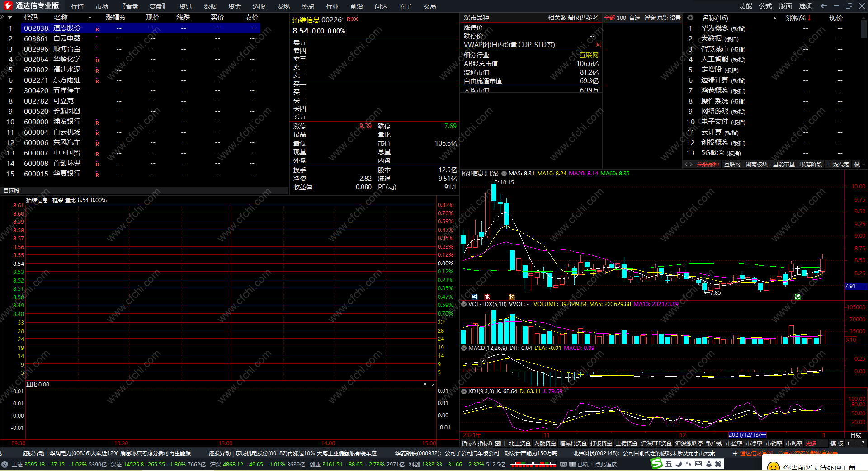Click the 指标A button
Viewport: 868px width, 471px height.
[x=469, y=443]
